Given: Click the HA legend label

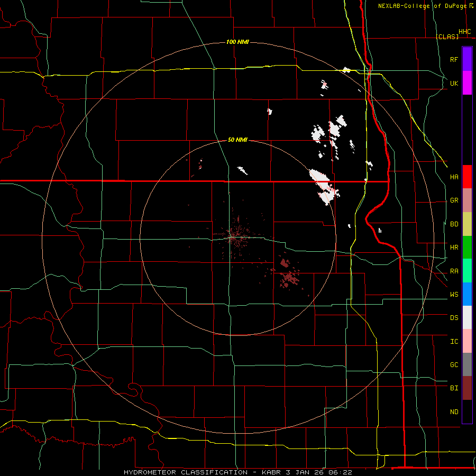Looking at the screenshot, I should click(454, 177).
